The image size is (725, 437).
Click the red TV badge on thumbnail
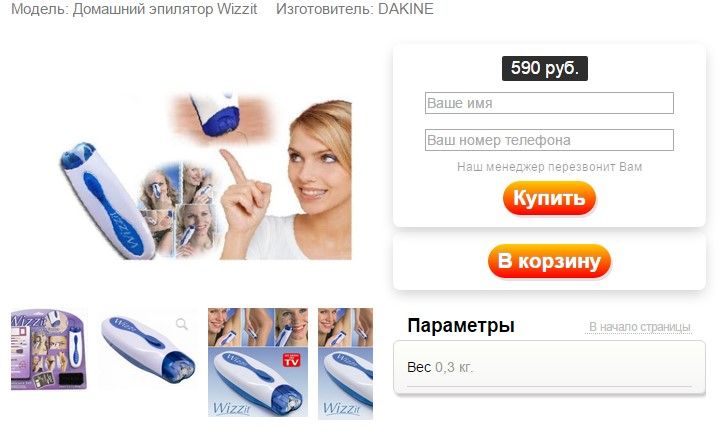click(x=291, y=359)
